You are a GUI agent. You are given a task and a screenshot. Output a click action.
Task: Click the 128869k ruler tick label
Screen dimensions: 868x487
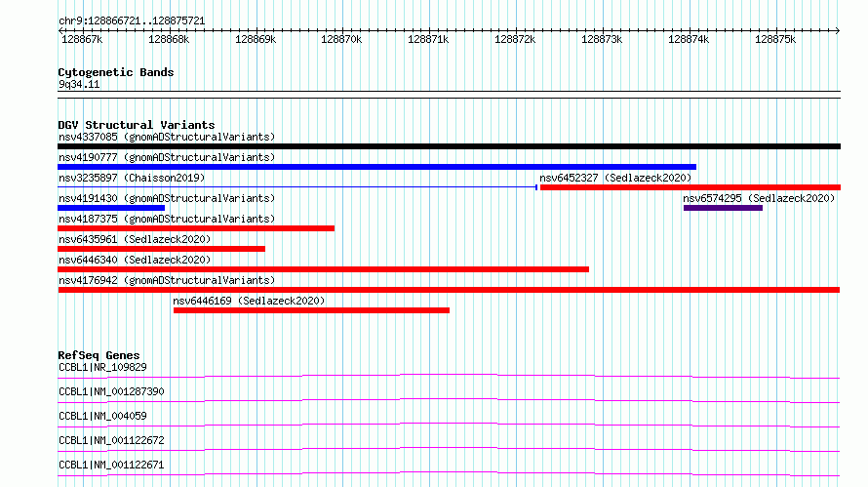[256, 39]
